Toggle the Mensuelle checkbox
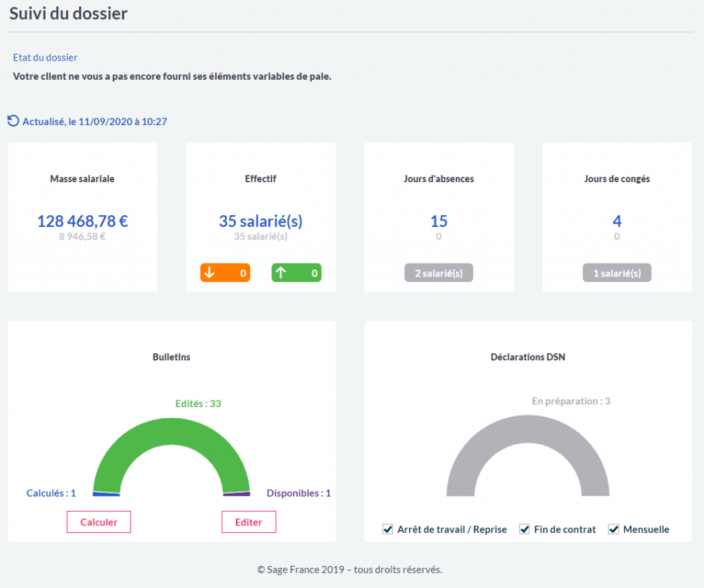Image resolution: width=704 pixels, height=588 pixels. tap(613, 529)
